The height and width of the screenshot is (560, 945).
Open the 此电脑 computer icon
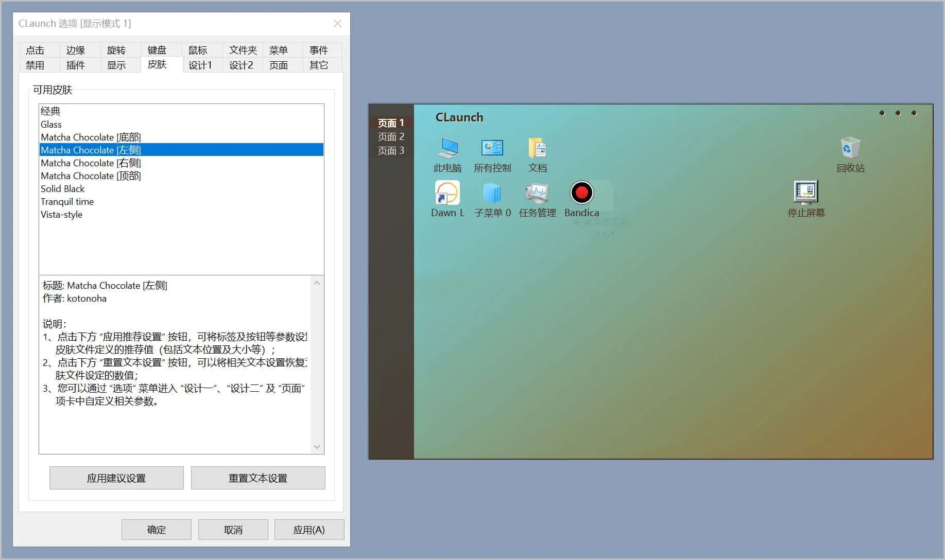tap(447, 148)
